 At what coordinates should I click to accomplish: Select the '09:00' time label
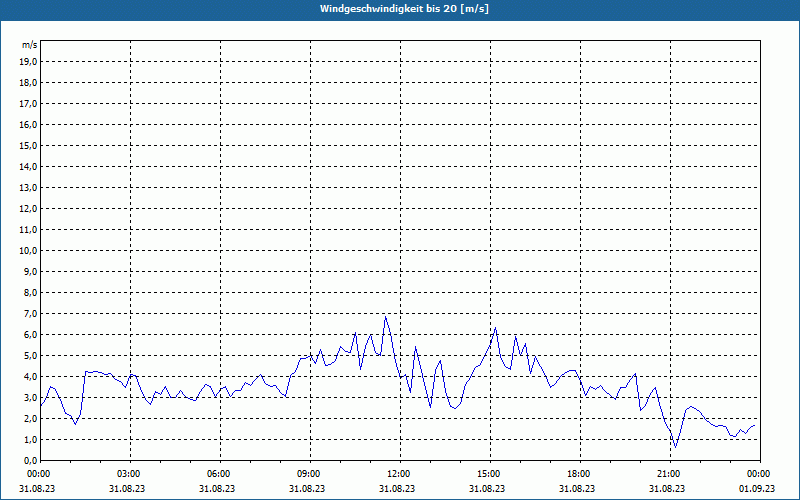[x=310, y=474]
